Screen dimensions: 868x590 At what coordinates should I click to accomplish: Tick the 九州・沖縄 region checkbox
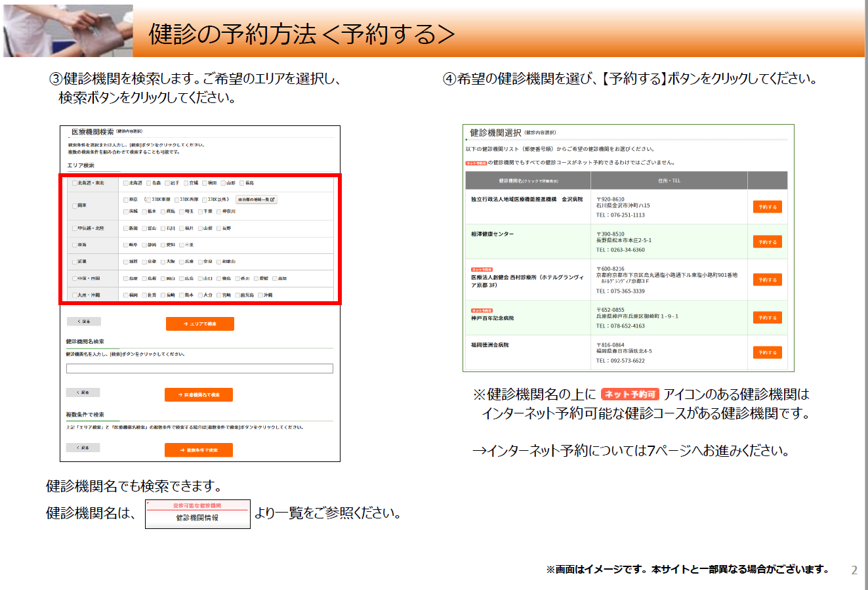coord(74,295)
